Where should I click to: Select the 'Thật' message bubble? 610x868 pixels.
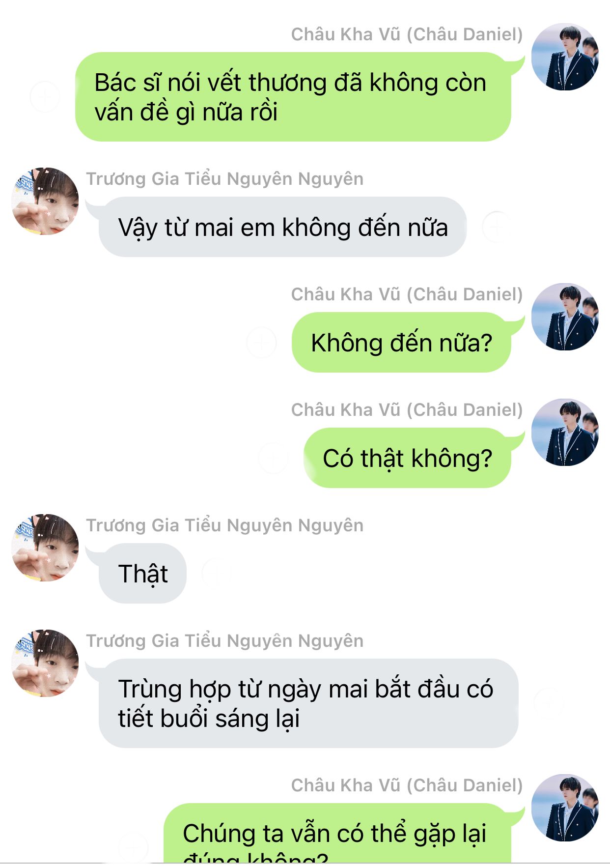coord(142,574)
